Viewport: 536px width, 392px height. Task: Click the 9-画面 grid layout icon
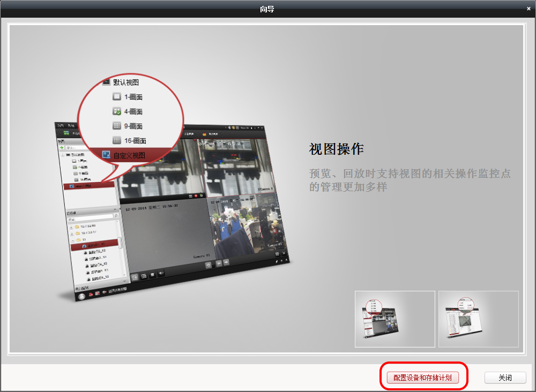117,126
